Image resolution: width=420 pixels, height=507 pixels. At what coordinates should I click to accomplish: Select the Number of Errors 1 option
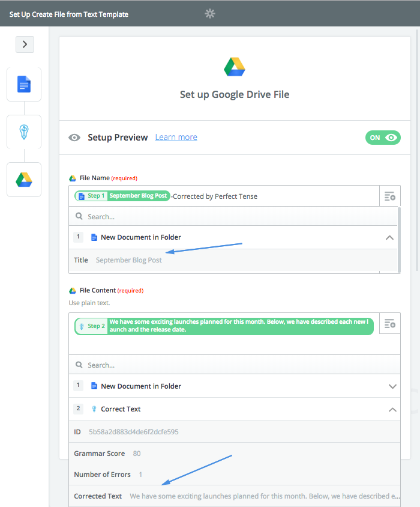[234, 475]
